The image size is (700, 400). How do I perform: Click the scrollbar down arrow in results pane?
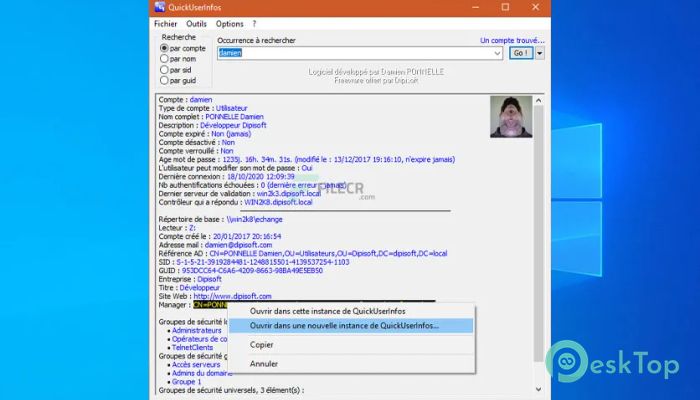coord(538,389)
